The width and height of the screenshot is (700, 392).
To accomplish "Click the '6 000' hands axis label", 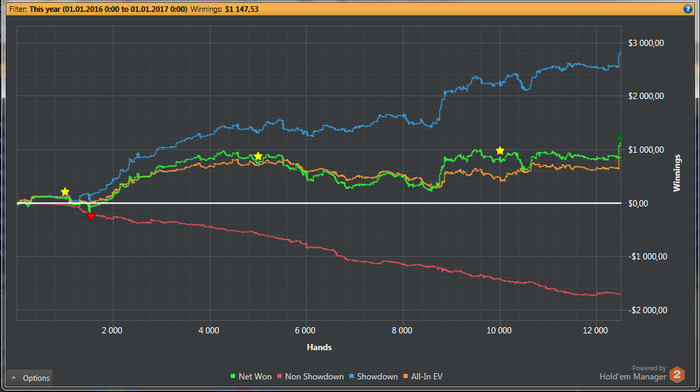I will 305,330.
